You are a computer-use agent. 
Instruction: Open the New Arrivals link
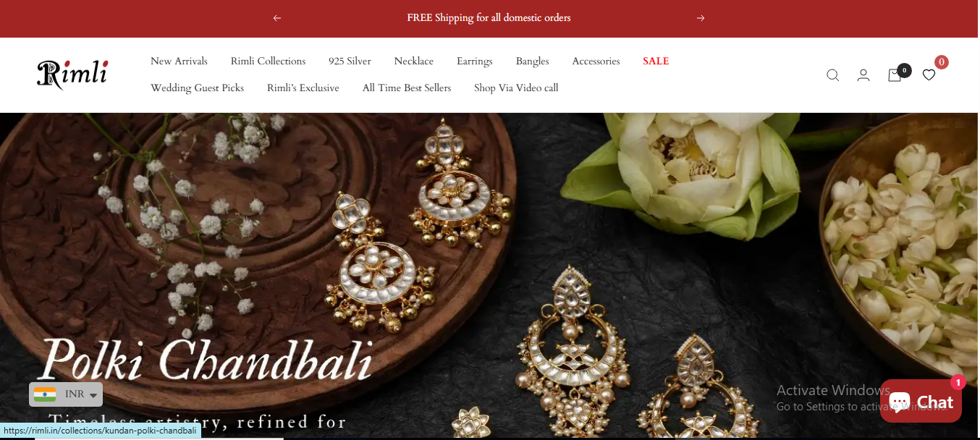[179, 62]
